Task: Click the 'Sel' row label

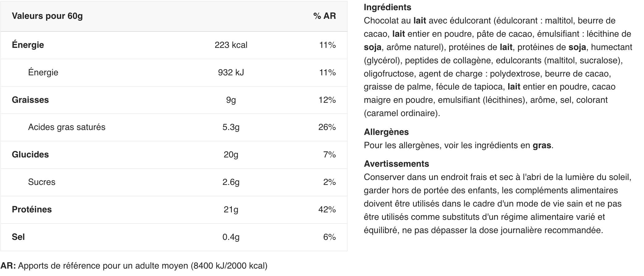Action: (18, 237)
